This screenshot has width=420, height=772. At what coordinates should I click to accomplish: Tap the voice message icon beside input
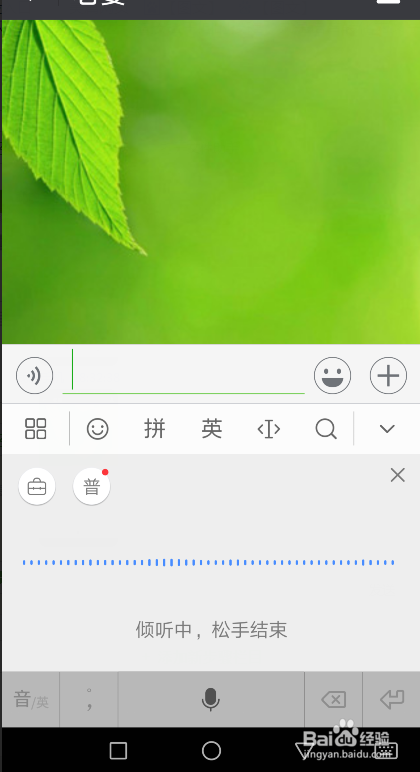click(34, 376)
